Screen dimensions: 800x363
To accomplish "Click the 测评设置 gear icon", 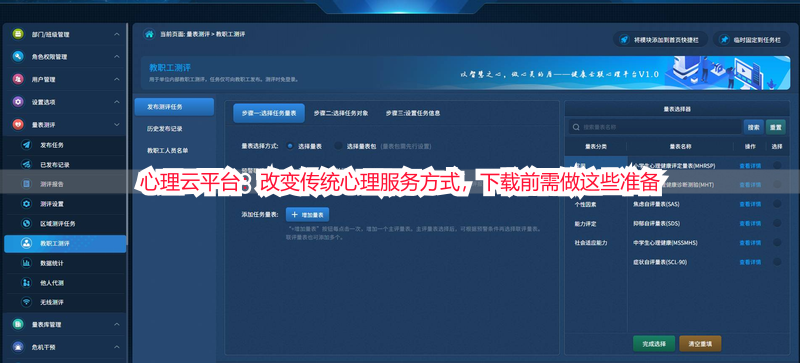I will (27, 204).
